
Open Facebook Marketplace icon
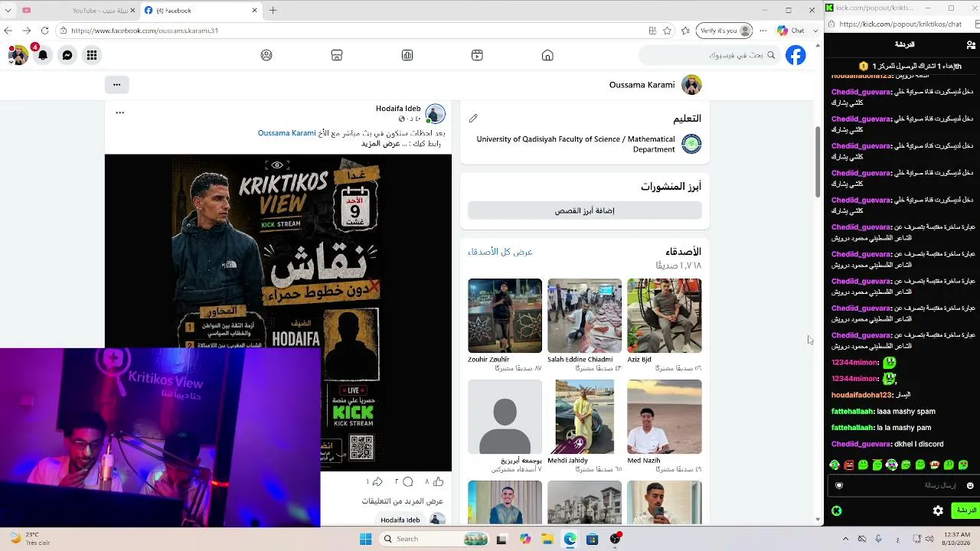click(x=337, y=55)
